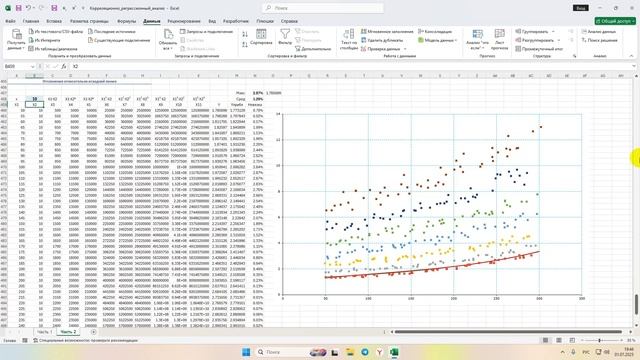Click Insert Function fx icon
This screenshot has height=360, width=640.
pos(63,66)
